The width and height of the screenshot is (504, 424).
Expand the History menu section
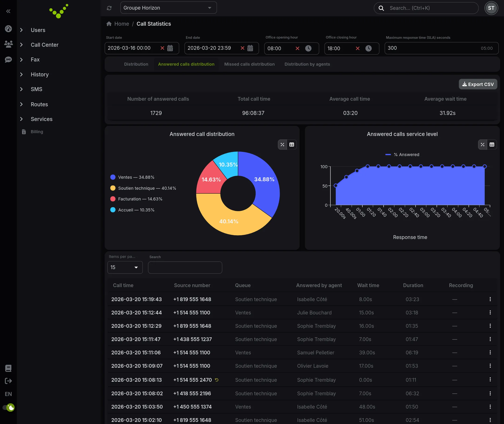[40, 75]
